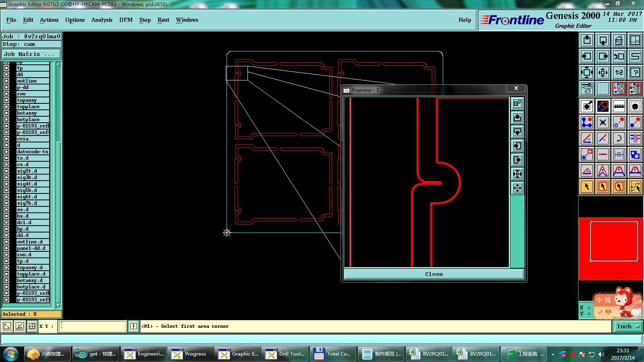Screen dimensions: 644x362
Task: Open the DFM menu
Action: pos(126,20)
